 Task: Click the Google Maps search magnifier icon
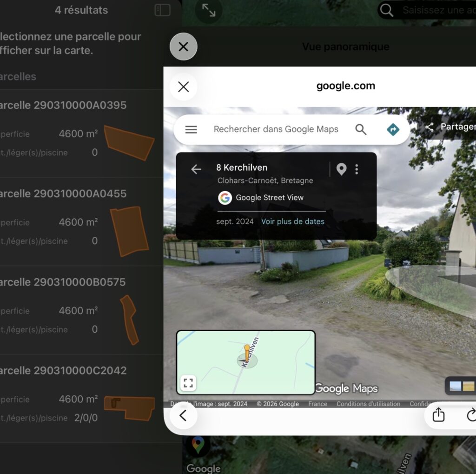361,129
